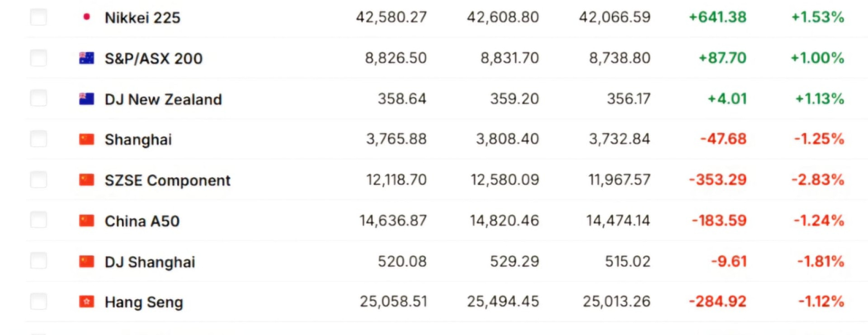Open the Nikkei 225 index link
868x335 pixels.
point(142,18)
